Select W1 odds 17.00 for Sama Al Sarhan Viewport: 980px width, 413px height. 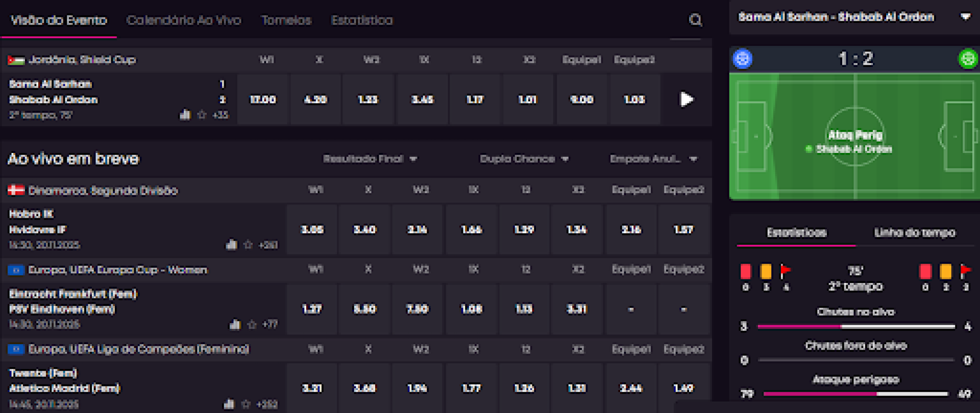point(263,99)
